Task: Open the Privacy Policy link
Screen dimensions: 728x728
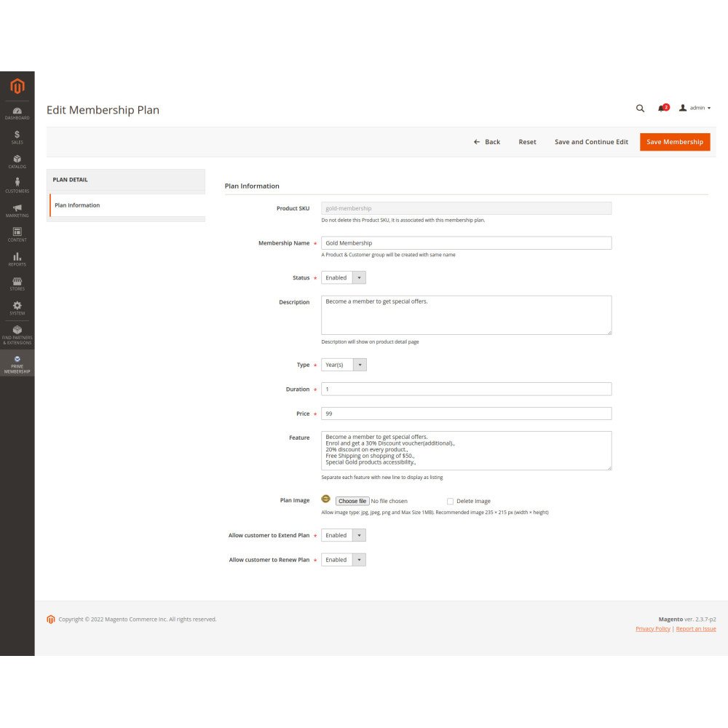Action: click(x=652, y=629)
